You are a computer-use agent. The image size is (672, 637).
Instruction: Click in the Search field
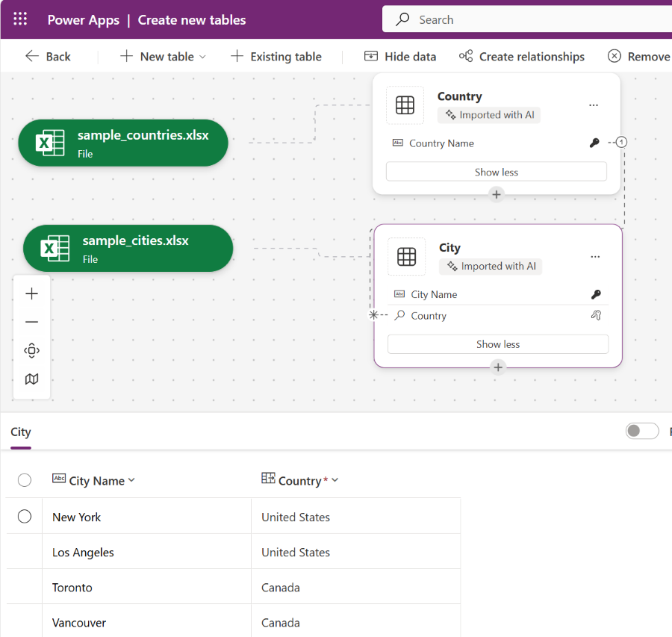[527, 19]
